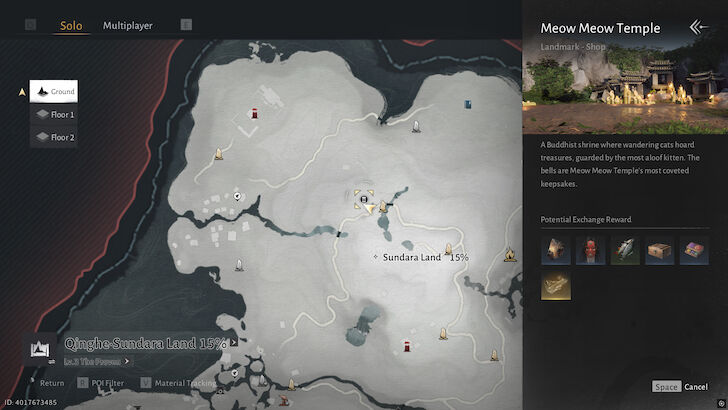Image resolution: width=728 pixels, height=410 pixels.
Task: Switch map layer to Floor 1
Action: [x=54, y=114]
